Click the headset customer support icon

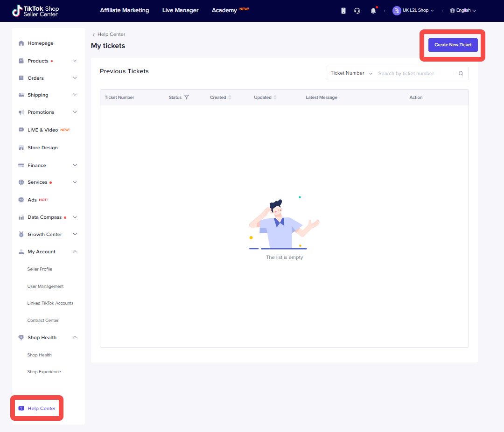point(357,10)
